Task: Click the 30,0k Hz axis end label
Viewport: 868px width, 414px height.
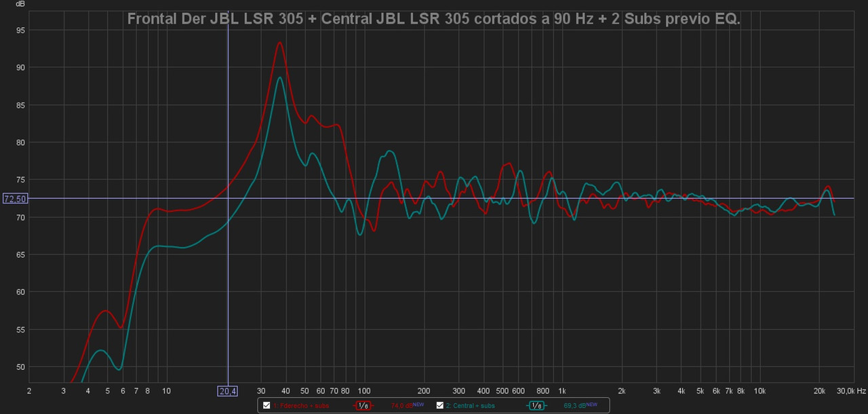Action: (851, 391)
